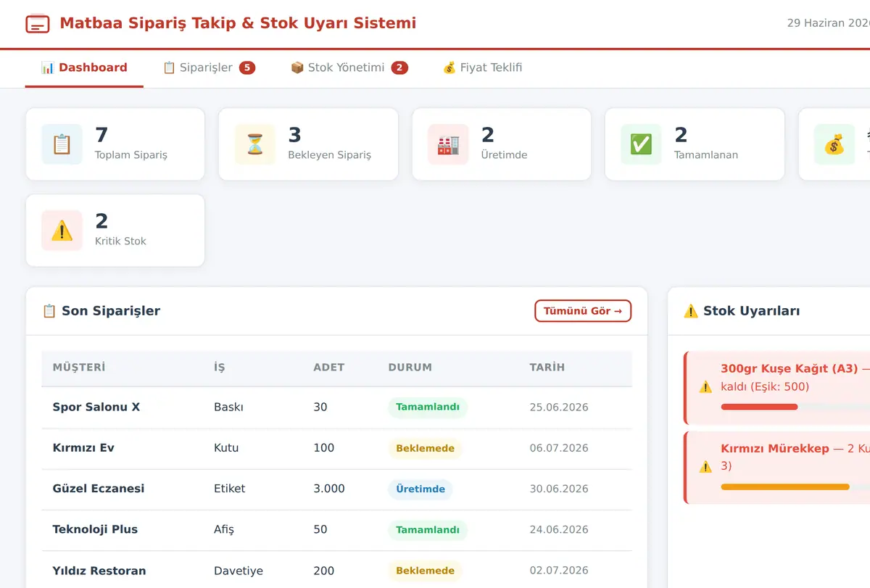The width and height of the screenshot is (870, 588).
Task: Go to the Stok Yönetimi tab
Action: pos(349,67)
